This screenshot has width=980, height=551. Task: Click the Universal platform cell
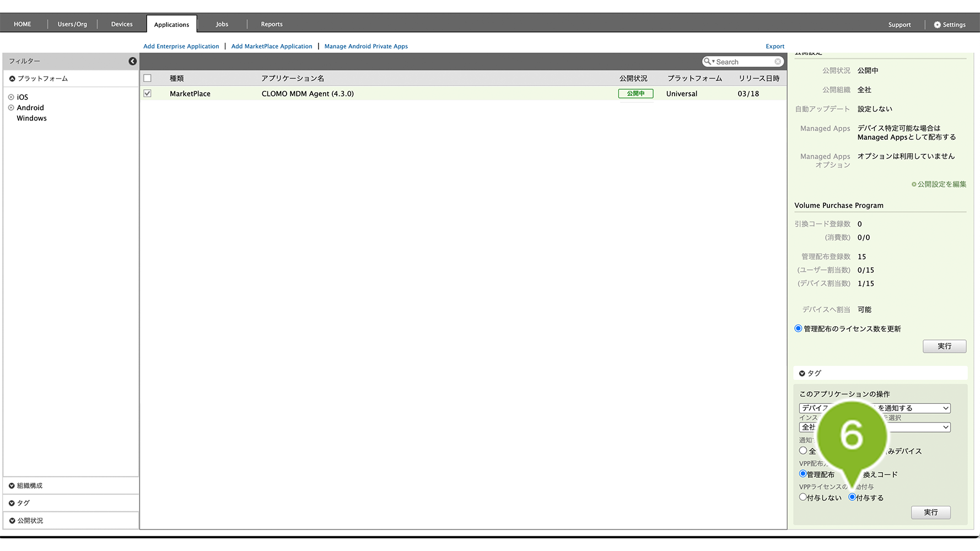[682, 94]
